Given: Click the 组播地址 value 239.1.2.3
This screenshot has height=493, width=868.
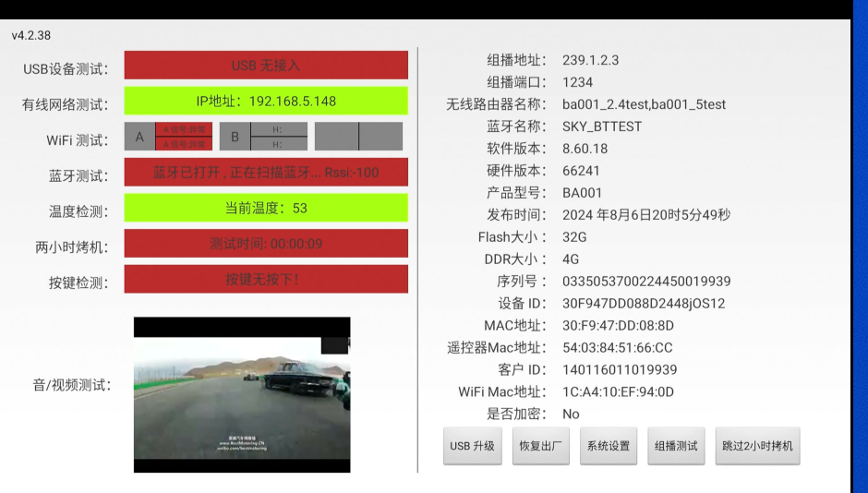Looking at the screenshot, I should click(x=590, y=60).
